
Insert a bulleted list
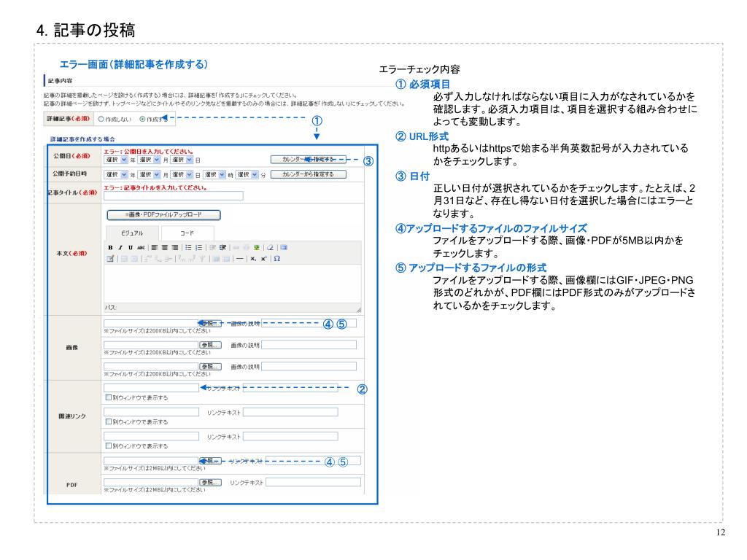click(x=188, y=248)
